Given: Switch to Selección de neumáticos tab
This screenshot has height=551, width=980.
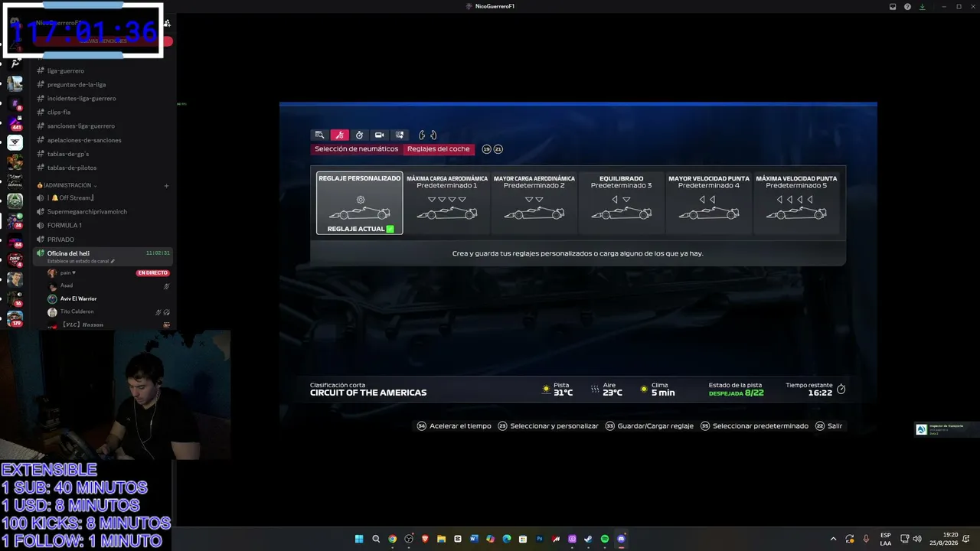Looking at the screenshot, I should (x=357, y=149).
